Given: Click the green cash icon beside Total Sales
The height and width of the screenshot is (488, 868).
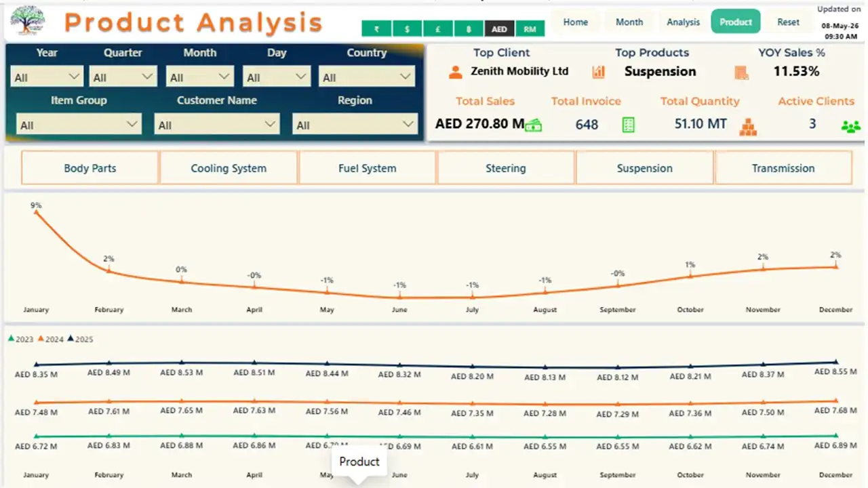Looking at the screenshot, I should [534, 125].
